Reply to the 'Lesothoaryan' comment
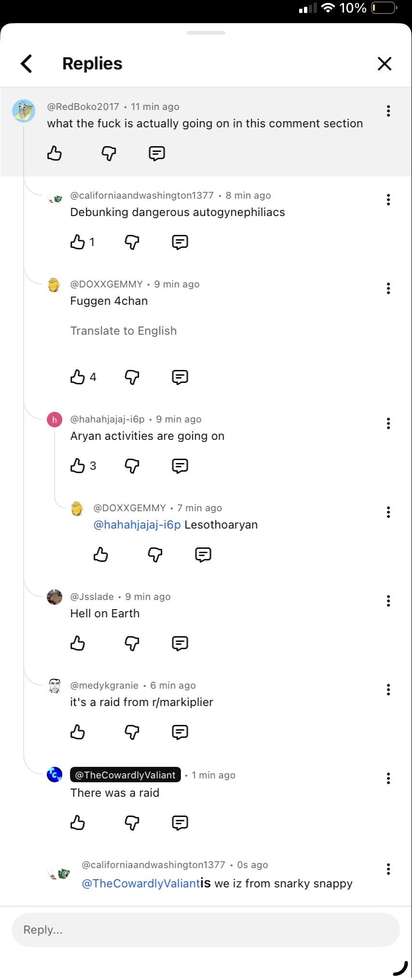412x980 pixels. 203,555
